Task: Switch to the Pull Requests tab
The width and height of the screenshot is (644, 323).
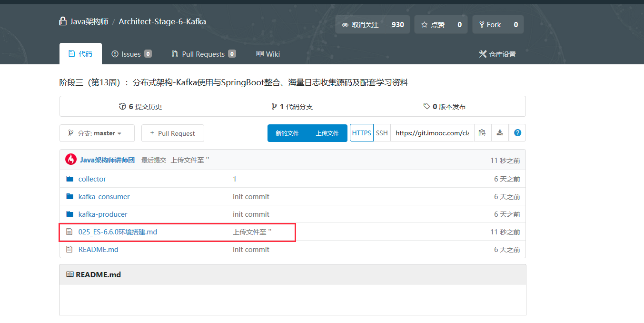Action: 204,54
